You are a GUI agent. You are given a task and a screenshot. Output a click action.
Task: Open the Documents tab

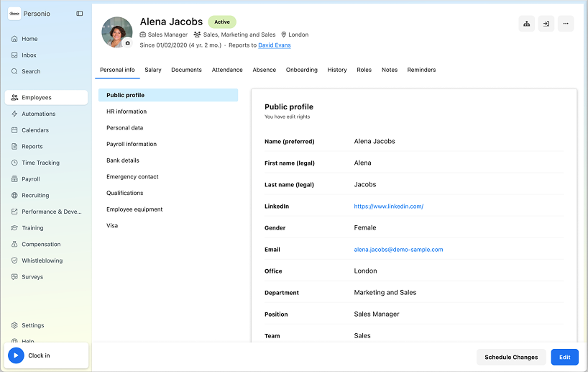tap(186, 70)
